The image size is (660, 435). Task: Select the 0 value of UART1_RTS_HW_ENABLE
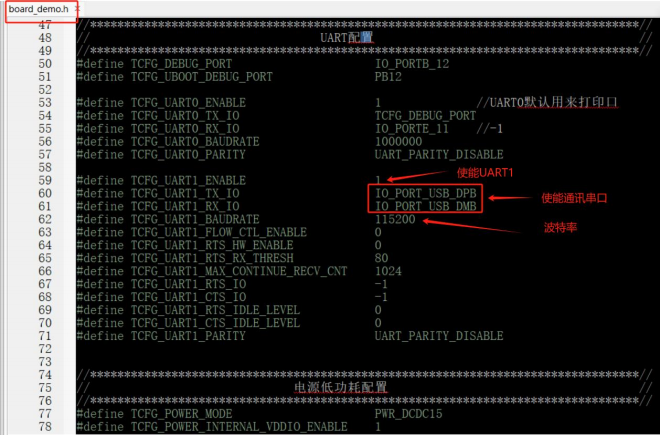[378, 246]
